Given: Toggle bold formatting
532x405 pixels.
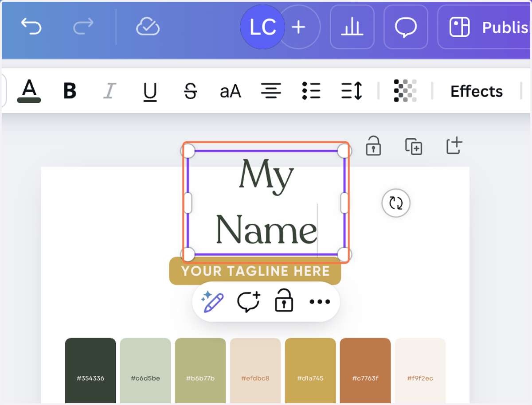Looking at the screenshot, I should pos(70,91).
